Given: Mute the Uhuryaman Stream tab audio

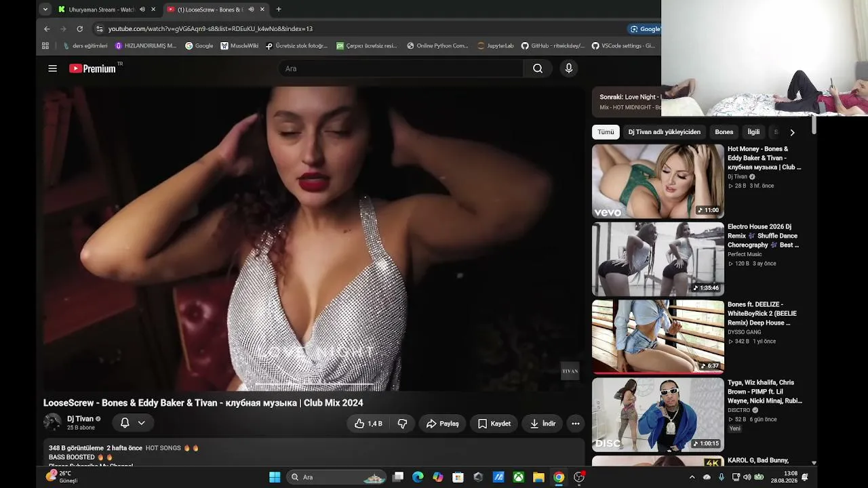Looking at the screenshot, I should point(142,9).
